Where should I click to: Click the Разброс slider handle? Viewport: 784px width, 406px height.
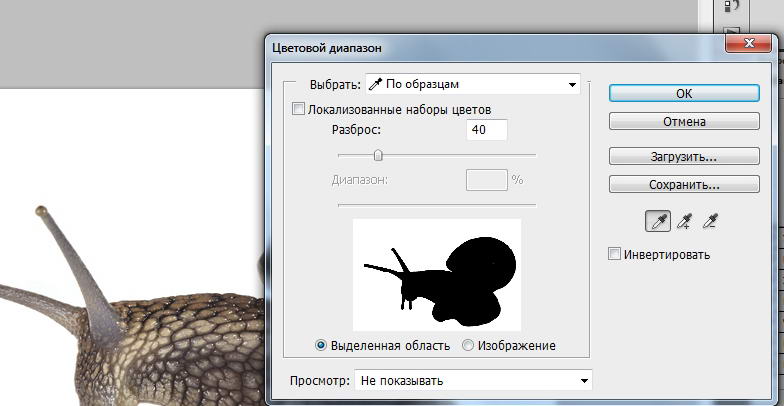tap(378, 155)
